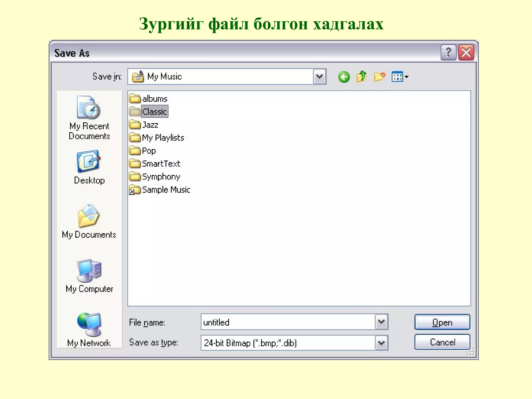
Task: Open My Recent Documents shortcut
Action: [x=89, y=118]
